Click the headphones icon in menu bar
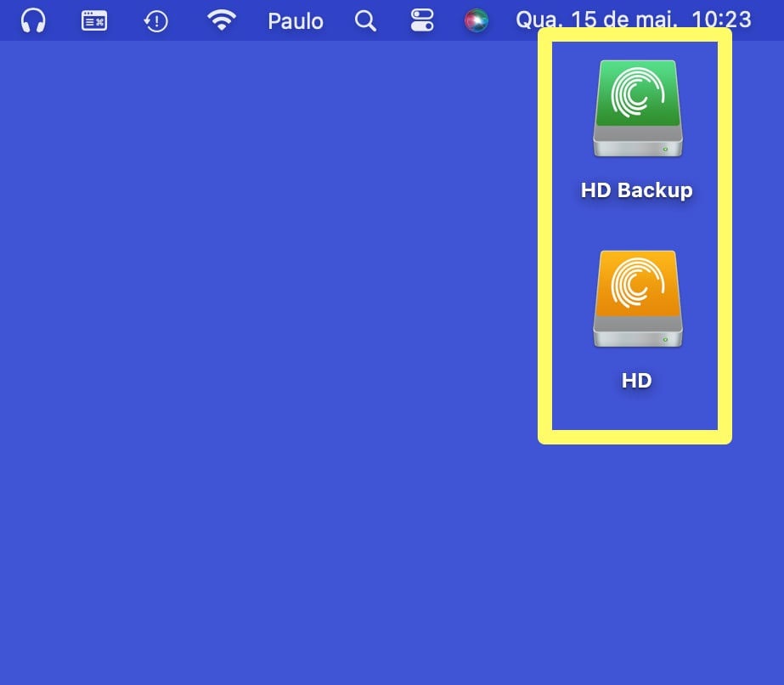This screenshot has height=685, width=784. 33,20
